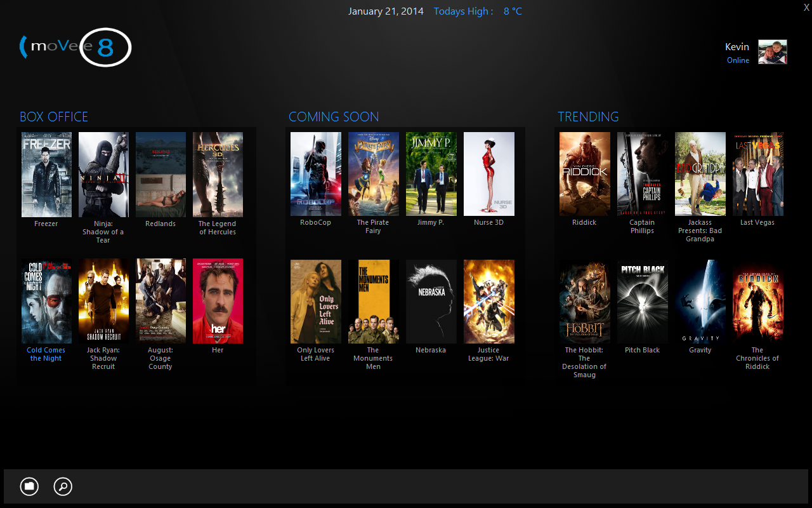Select the RoboCop poster

coord(316,174)
